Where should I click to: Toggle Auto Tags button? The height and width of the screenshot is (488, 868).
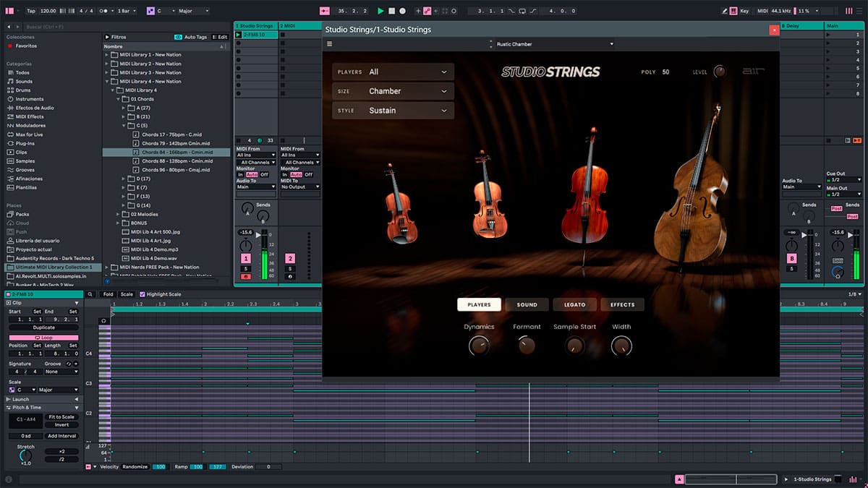191,37
